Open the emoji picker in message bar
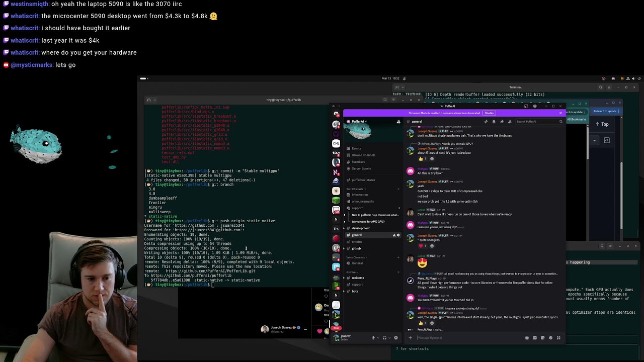The image size is (644, 362). coord(550,338)
